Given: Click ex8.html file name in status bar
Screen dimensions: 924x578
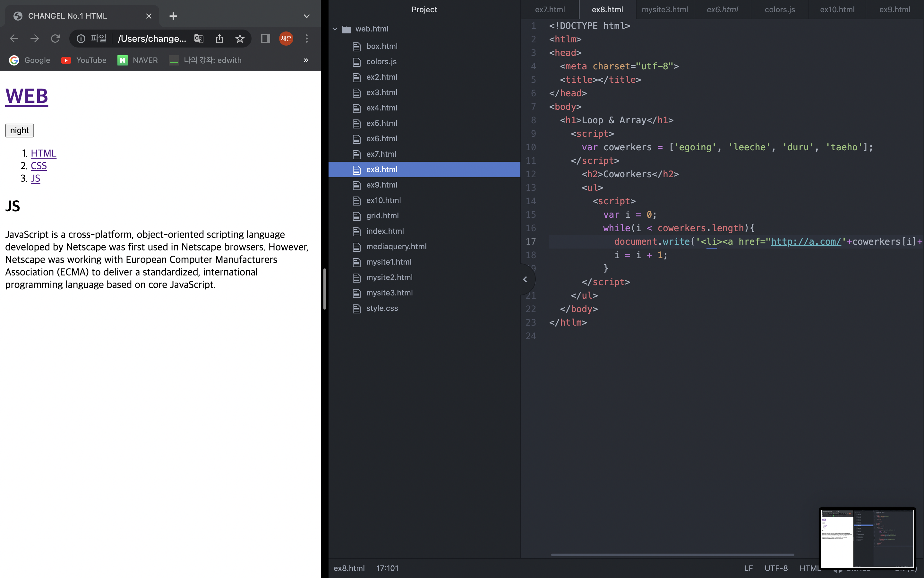Looking at the screenshot, I should (x=349, y=568).
